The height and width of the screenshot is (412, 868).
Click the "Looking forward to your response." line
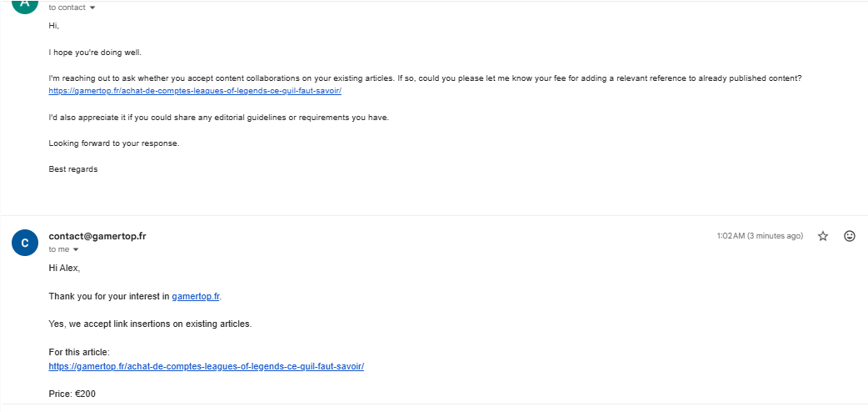[114, 143]
